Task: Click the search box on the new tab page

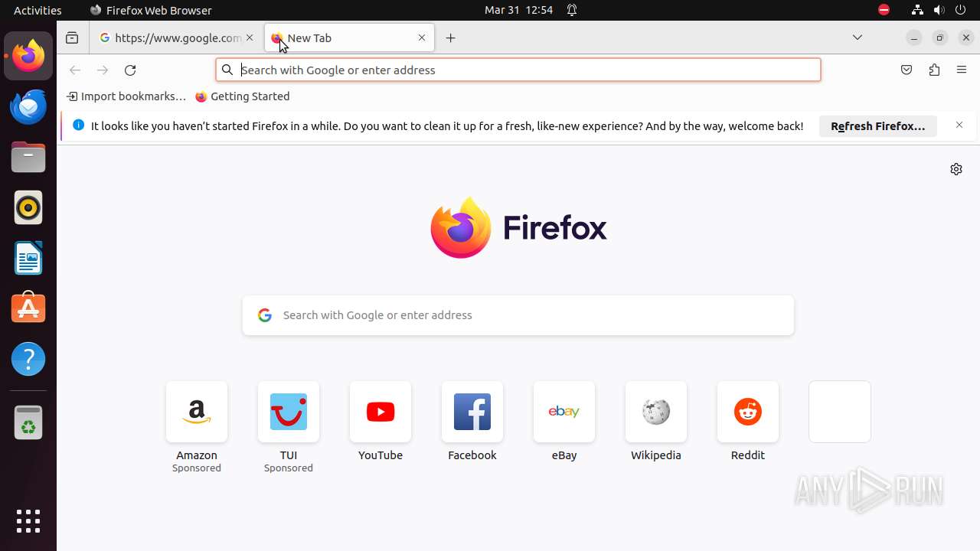Action: 518,315
